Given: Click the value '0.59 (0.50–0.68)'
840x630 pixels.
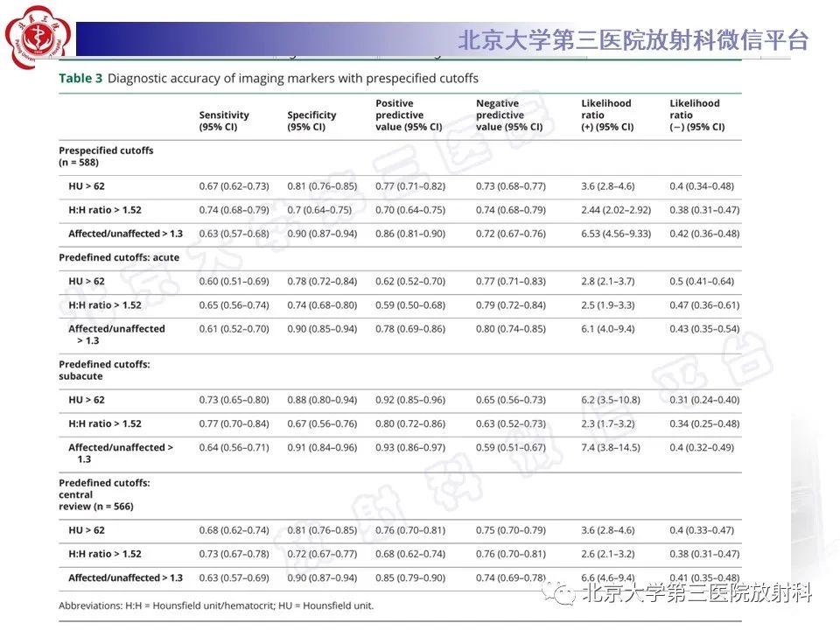Looking at the screenshot, I should coord(410,304).
